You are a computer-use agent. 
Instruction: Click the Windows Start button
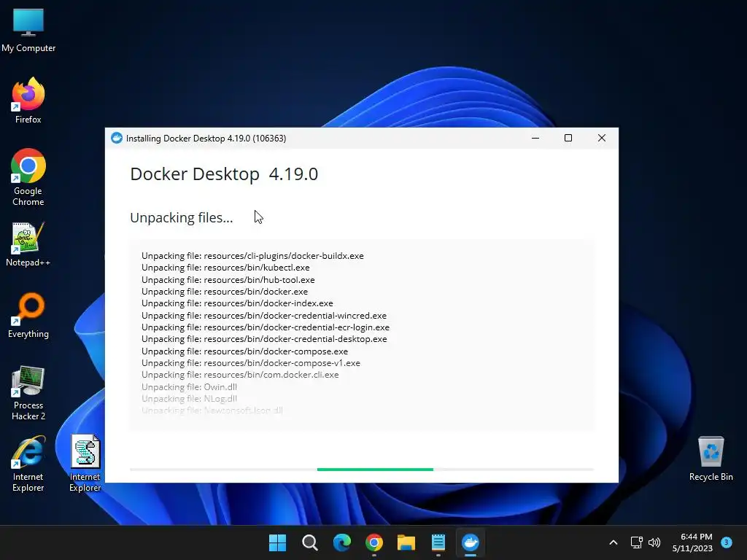click(277, 542)
